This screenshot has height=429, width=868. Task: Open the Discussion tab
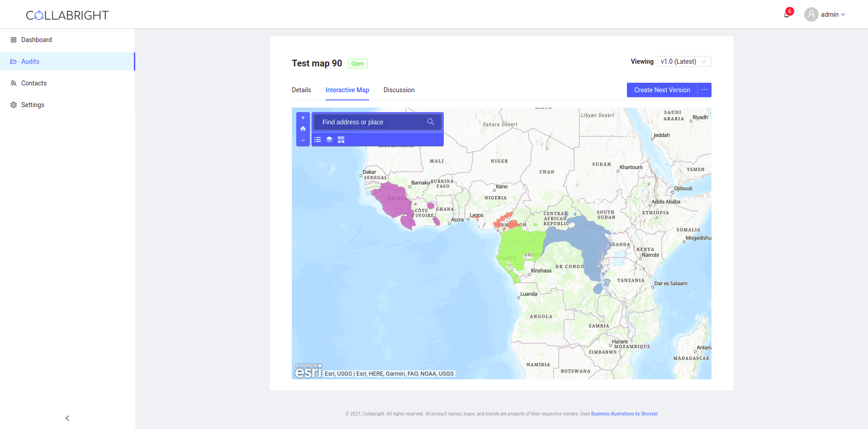(399, 90)
